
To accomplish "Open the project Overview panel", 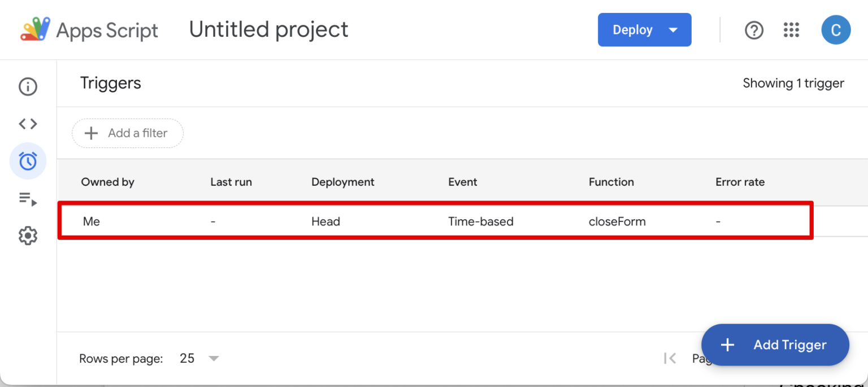I will [x=28, y=86].
